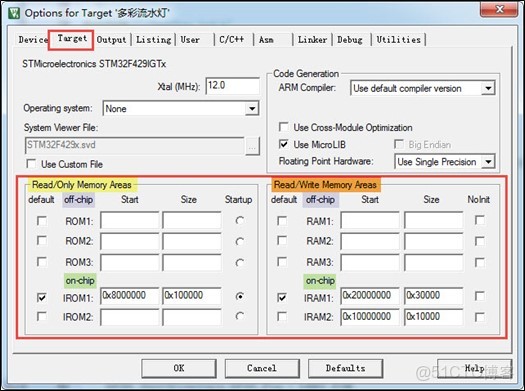Check the IRAM1 NoInit checkbox
This screenshot has height=391, width=525.
[x=479, y=296]
